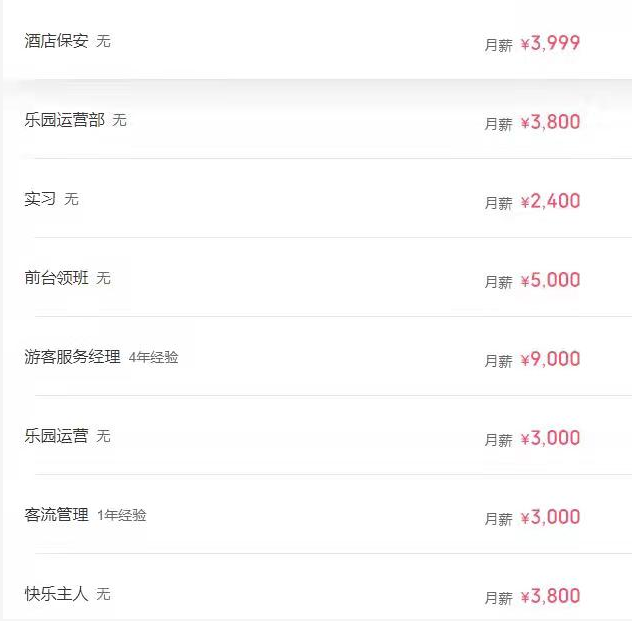Click the 月薪 label beside ¥9,000

[x=498, y=361]
